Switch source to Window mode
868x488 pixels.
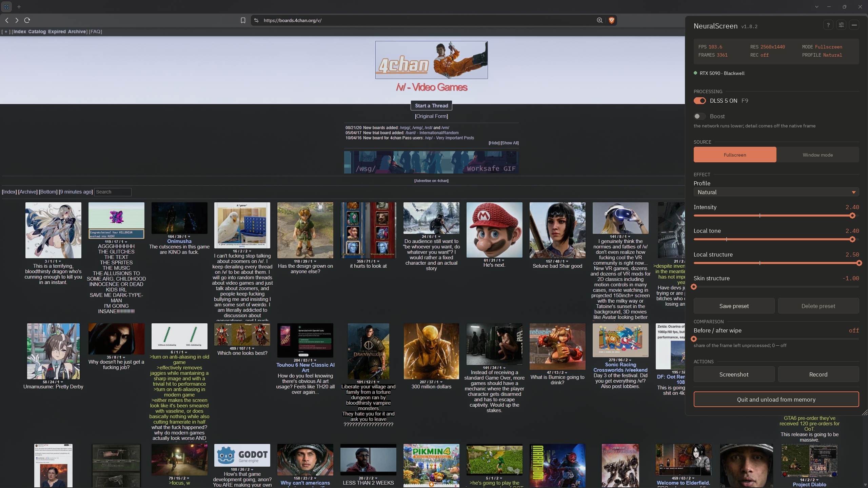coord(817,155)
